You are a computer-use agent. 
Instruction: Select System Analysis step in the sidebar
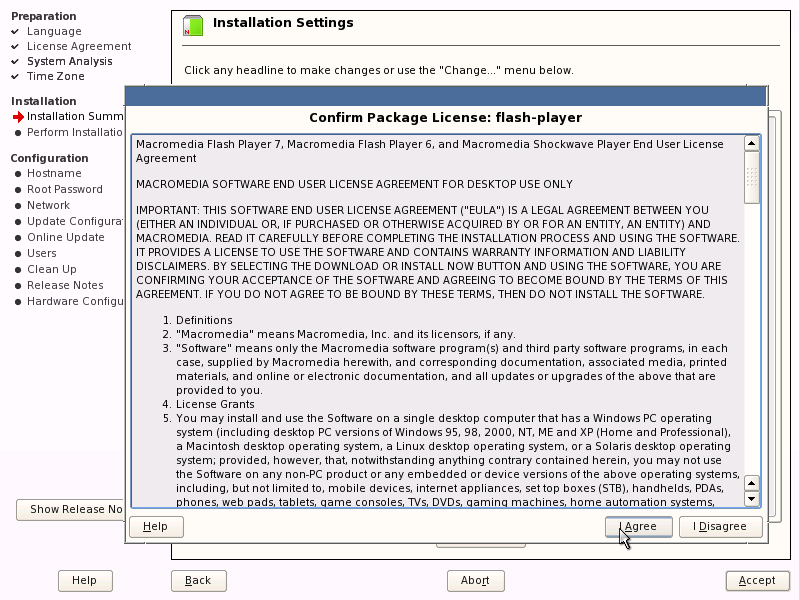coord(69,62)
